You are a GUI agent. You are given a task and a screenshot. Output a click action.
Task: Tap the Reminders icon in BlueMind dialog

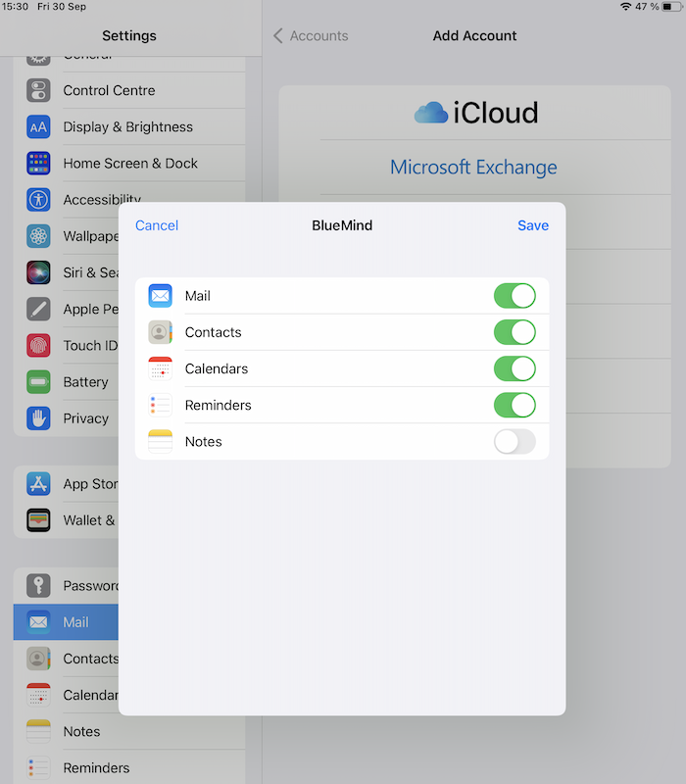160,405
